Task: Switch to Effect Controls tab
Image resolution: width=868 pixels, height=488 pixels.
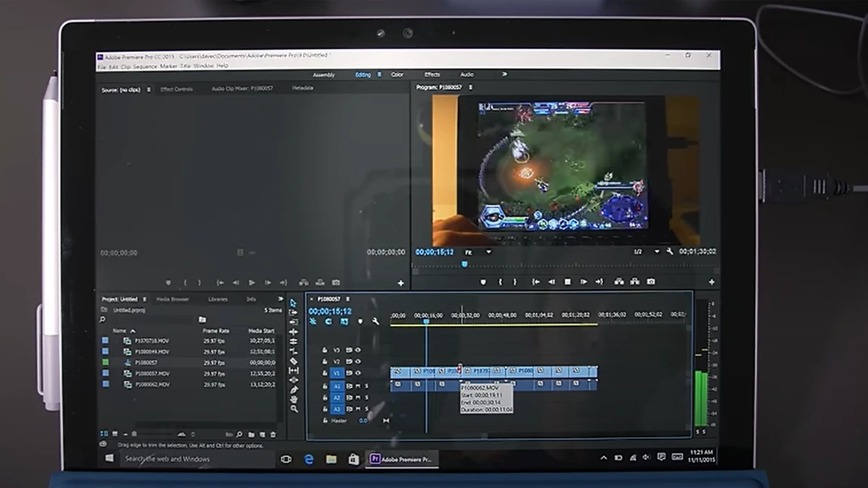Action: [x=176, y=89]
